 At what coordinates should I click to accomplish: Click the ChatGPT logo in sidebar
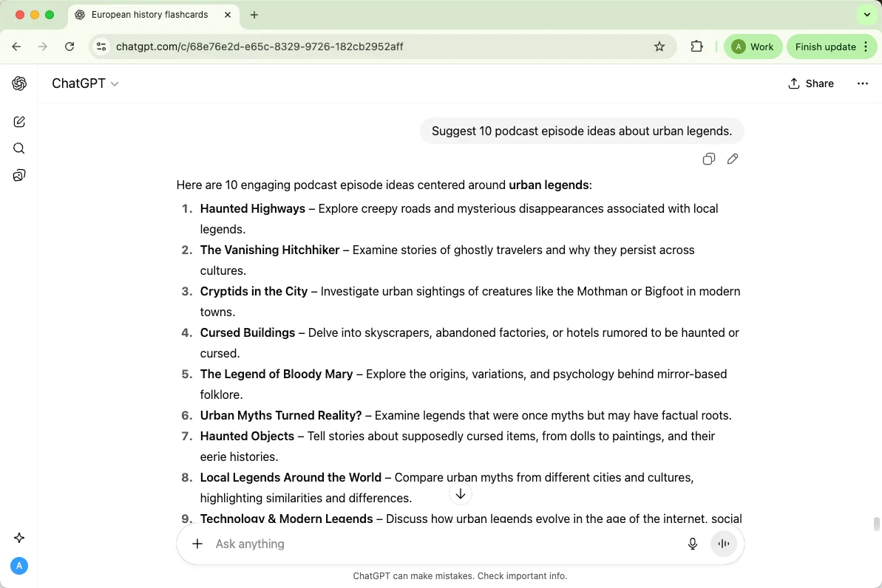tap(19, 83)
